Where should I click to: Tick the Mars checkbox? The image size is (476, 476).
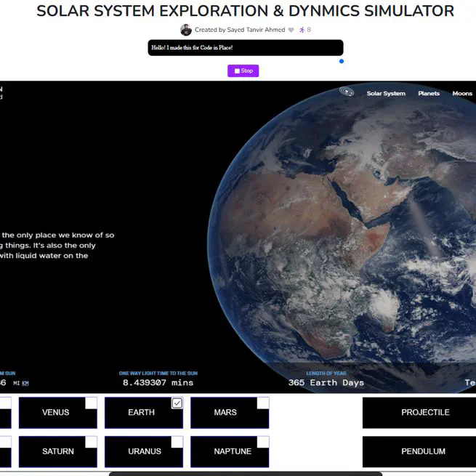point(262,403)
